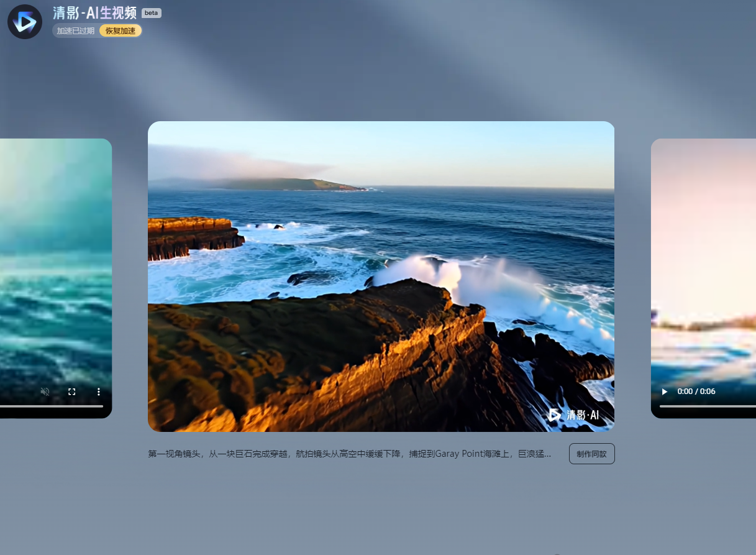Screen dimensions: 756x555
Task: Click the 加速已过期 status label
Action: (76, 31)
